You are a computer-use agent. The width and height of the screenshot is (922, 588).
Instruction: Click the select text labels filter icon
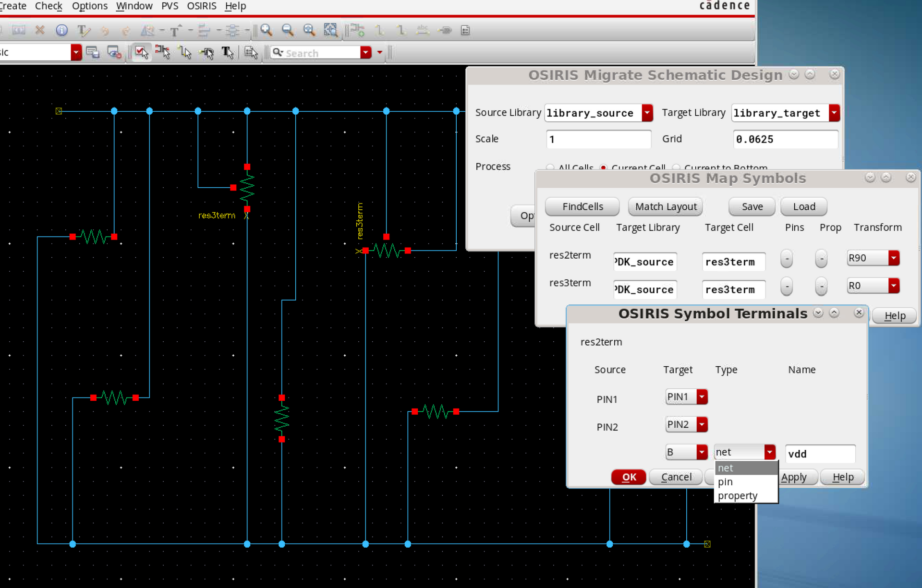click(x=228, y=52)
